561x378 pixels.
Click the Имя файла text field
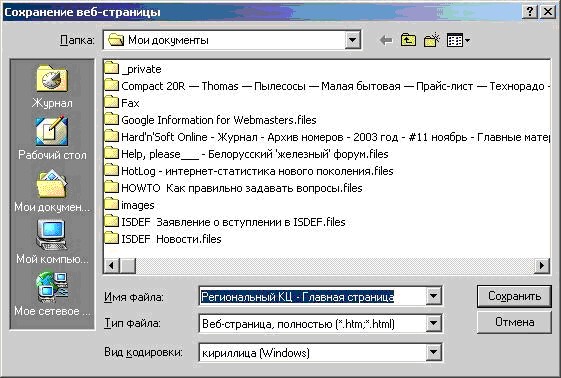coord(313,296)
